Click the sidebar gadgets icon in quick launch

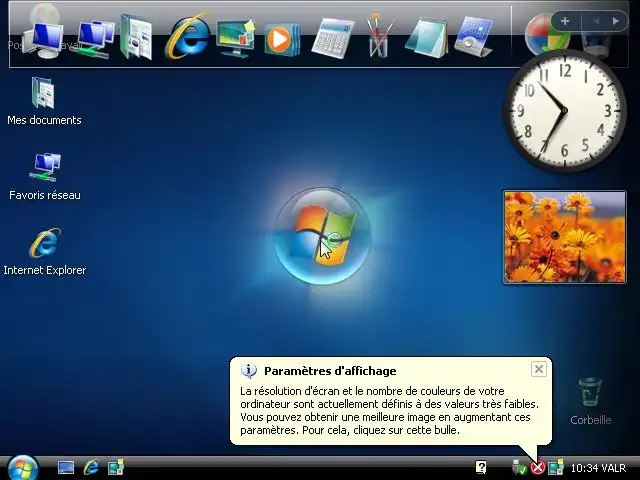(x=116, y=467)
